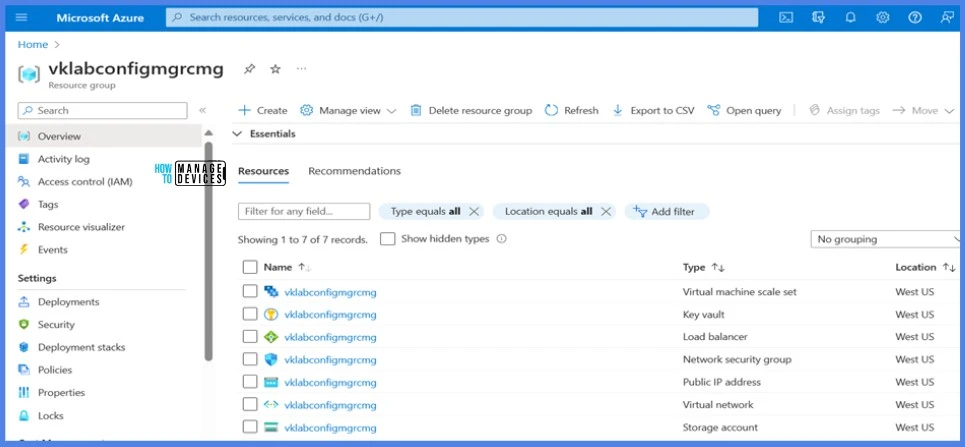
Task: Open portal settings gear
Action: (883, 17)
